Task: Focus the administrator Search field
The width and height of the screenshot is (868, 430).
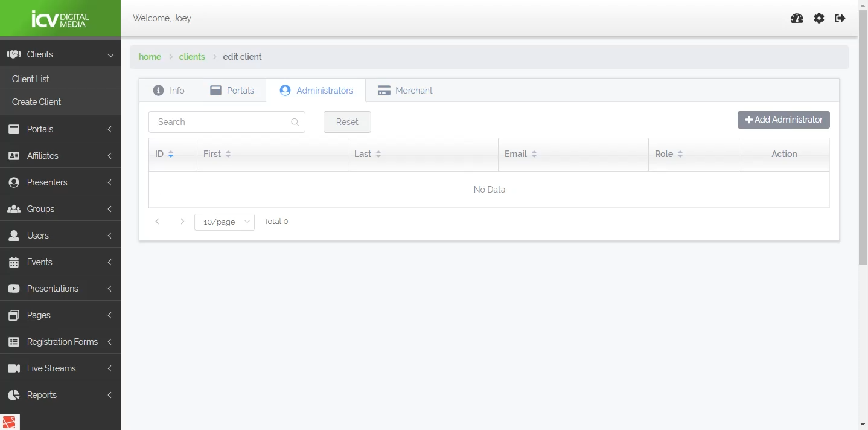Action: click(220, 122)
